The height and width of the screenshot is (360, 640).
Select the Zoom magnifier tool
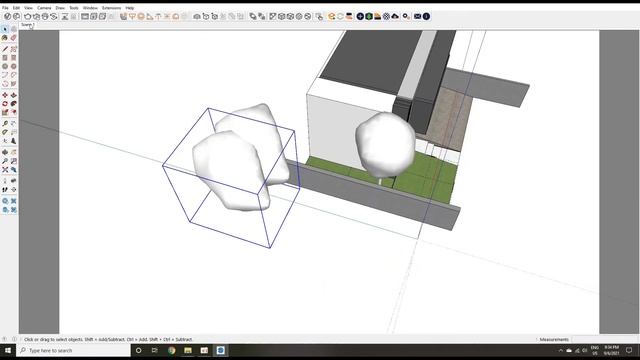tap(5, 161)
